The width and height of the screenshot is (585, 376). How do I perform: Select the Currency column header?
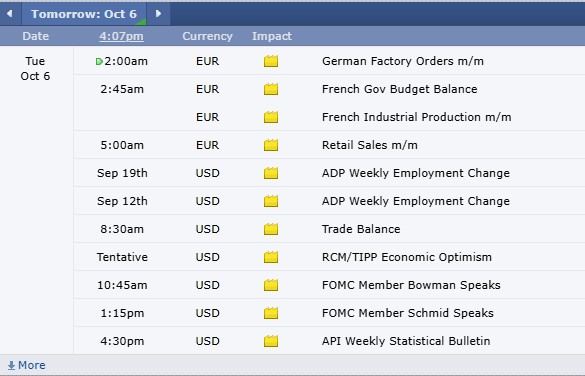pyautogui.click(x=207, y=36)
